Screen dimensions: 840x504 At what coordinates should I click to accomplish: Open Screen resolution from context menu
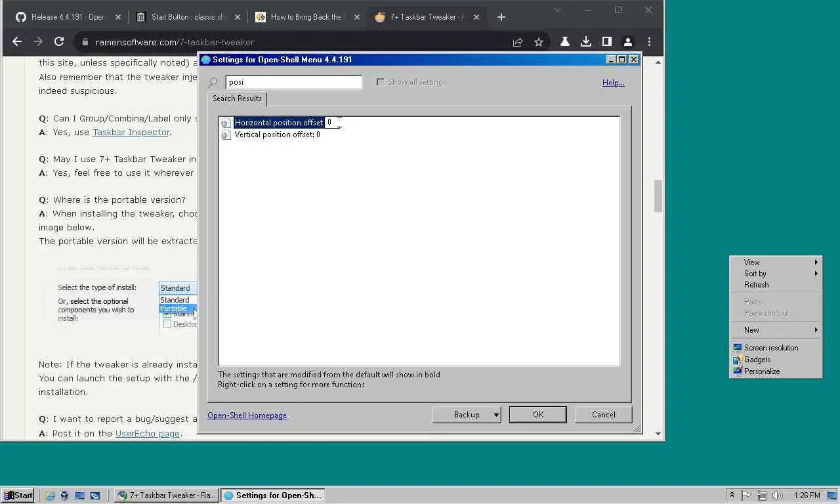(x=776, y=348)
